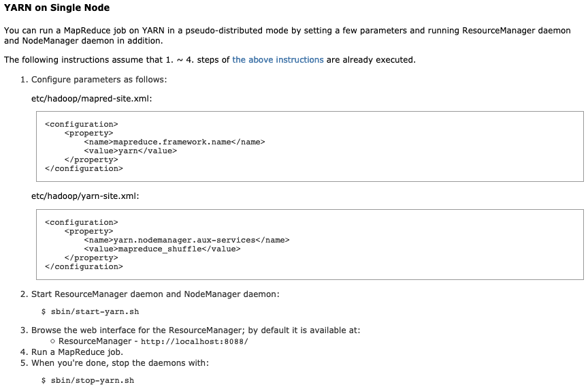The height and width of the screenshot is (389, 588).
Task: Click the mapreduce.framework.name property line
Action: [174, 142]
